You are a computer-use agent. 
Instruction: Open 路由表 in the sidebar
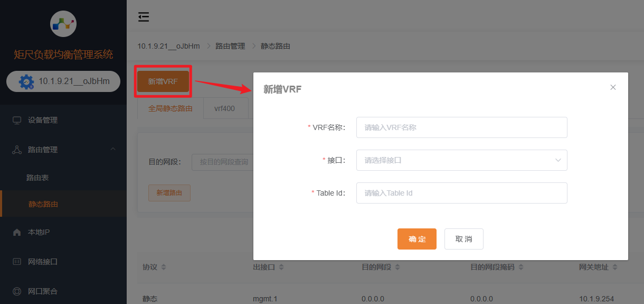pyautogui.click(x=37, y=178)
